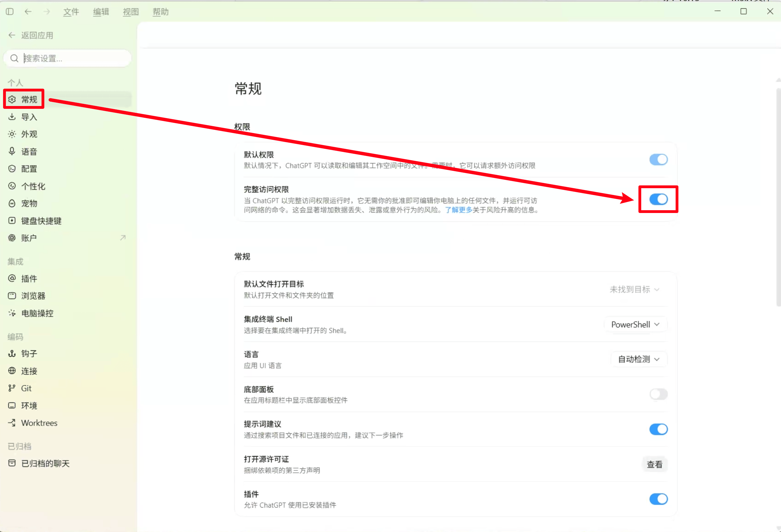Viewport: 781px width, 532px height.
Task: Select the monitor icon beside 环境
Action: [x=12, y=405]
